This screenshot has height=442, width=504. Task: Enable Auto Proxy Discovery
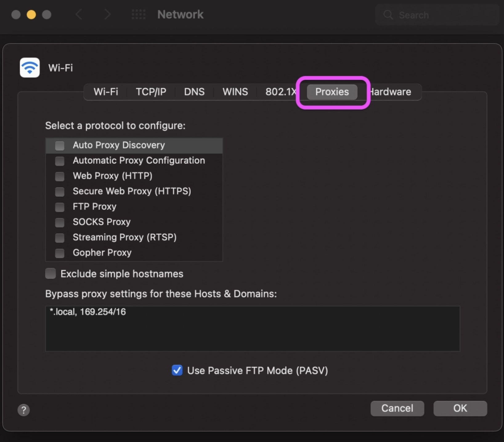coord(59,145)
